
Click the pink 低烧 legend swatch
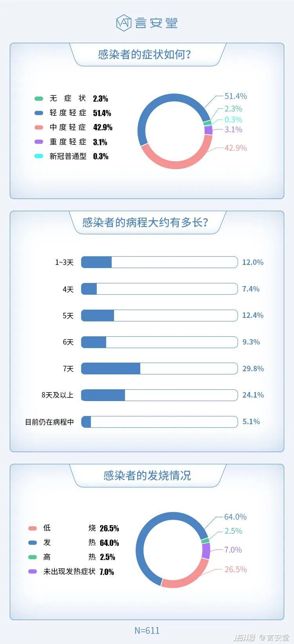(x=33, y=528)
